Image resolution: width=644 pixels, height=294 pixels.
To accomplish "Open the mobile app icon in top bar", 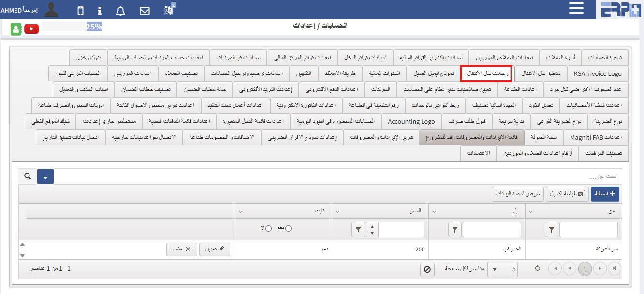I will 81,11.
